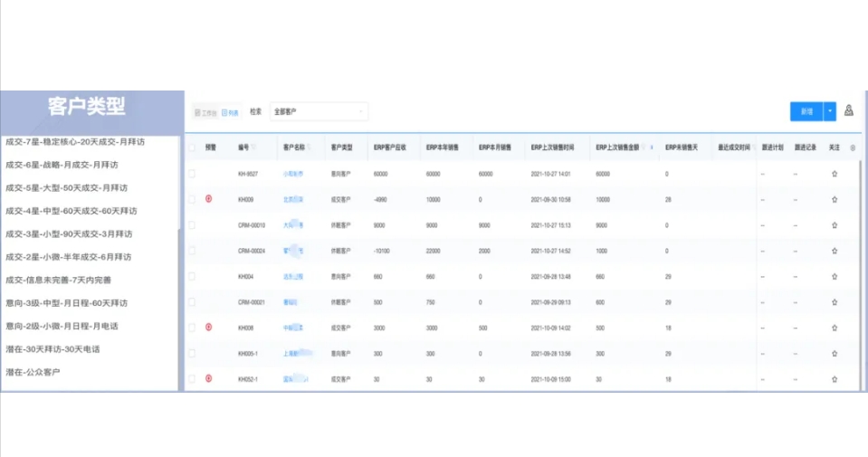Viewport: 868px width, 457px height.
Task: Select 成交-7星-稳定核心-20天成交-月拜访 type
Action: 75,142
